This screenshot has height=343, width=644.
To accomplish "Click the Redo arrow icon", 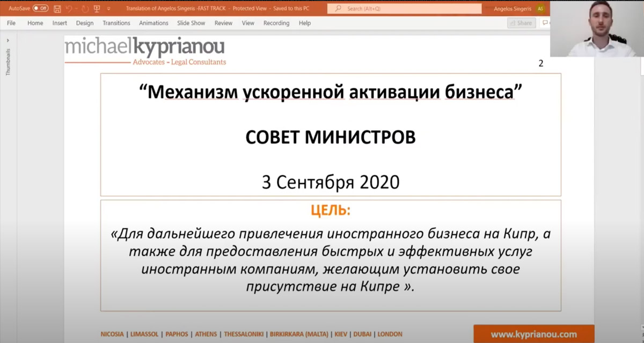I will point(85,9).
